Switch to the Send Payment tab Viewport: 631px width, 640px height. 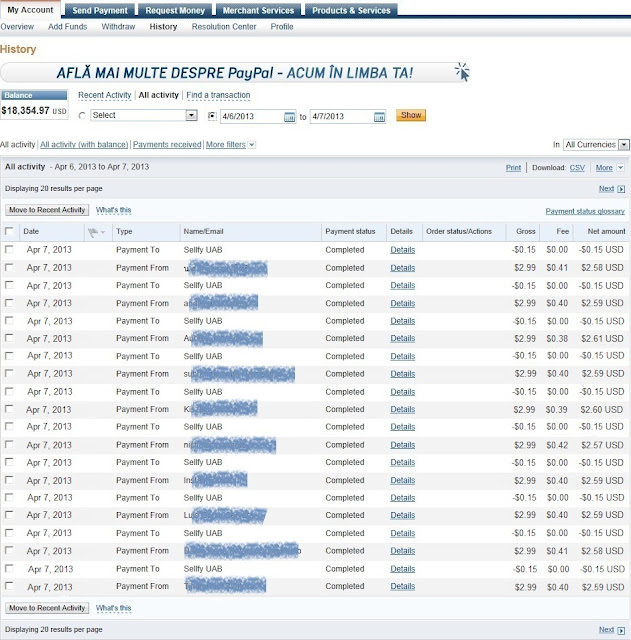pyautogui.click(x=100, y=10)
